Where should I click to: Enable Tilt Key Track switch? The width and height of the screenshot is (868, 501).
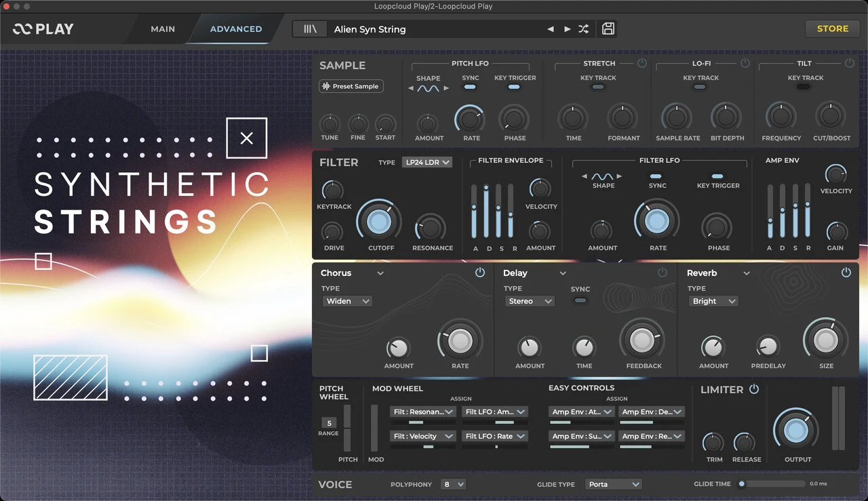click(x=804, y=87)
